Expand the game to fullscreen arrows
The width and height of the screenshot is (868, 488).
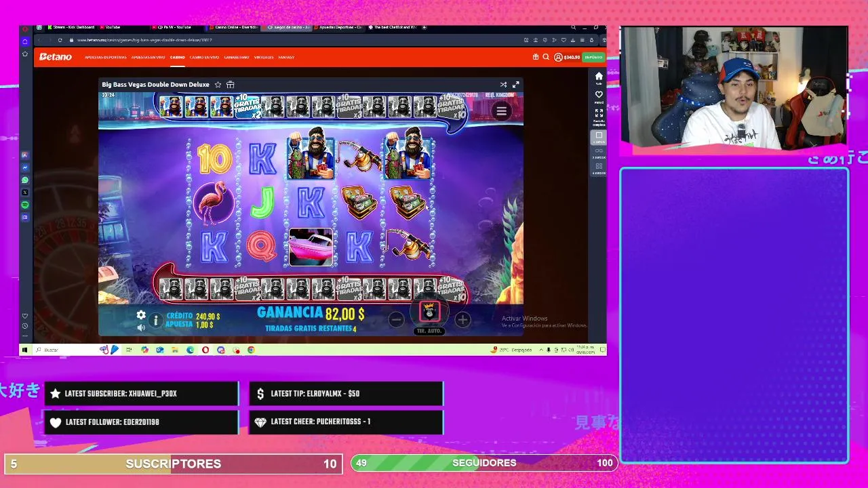click(x=515, y=85)
